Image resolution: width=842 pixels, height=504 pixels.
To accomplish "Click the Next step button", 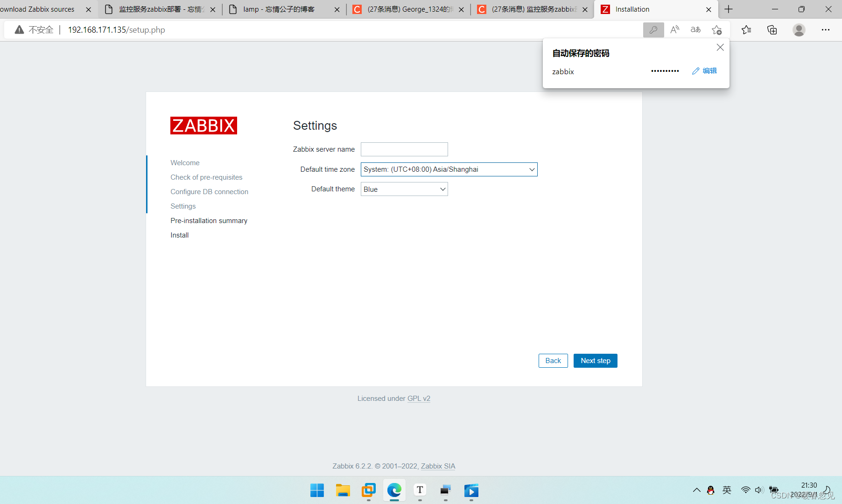I will (596, 361).
